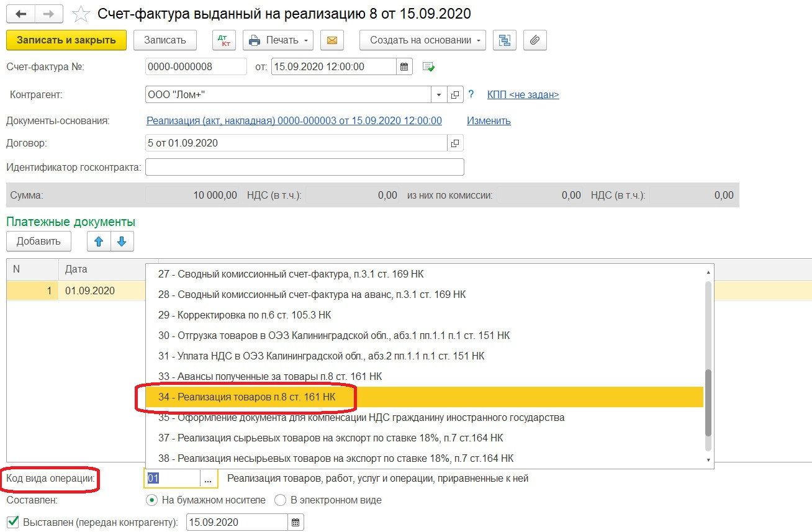Click Сумма value 10 000,00
Image resolution: width=812 pixels, height=532 pixels.
click(x=215, y=195)
